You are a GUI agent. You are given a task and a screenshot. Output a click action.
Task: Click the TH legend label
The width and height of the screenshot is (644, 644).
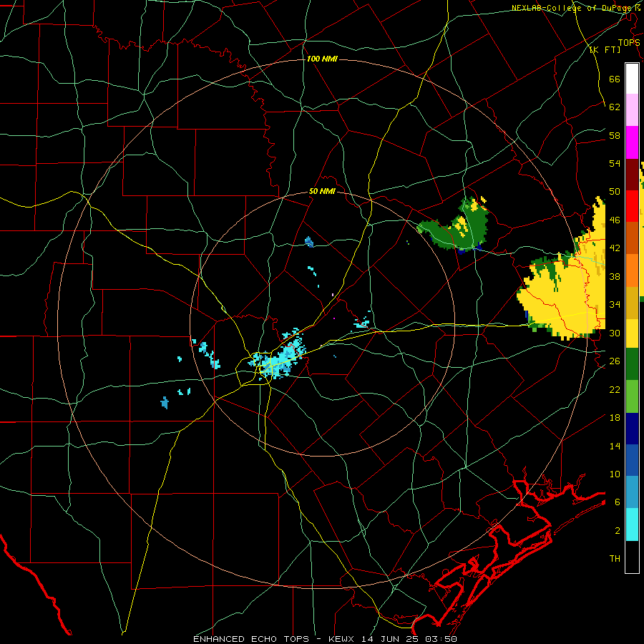point(615,558)
